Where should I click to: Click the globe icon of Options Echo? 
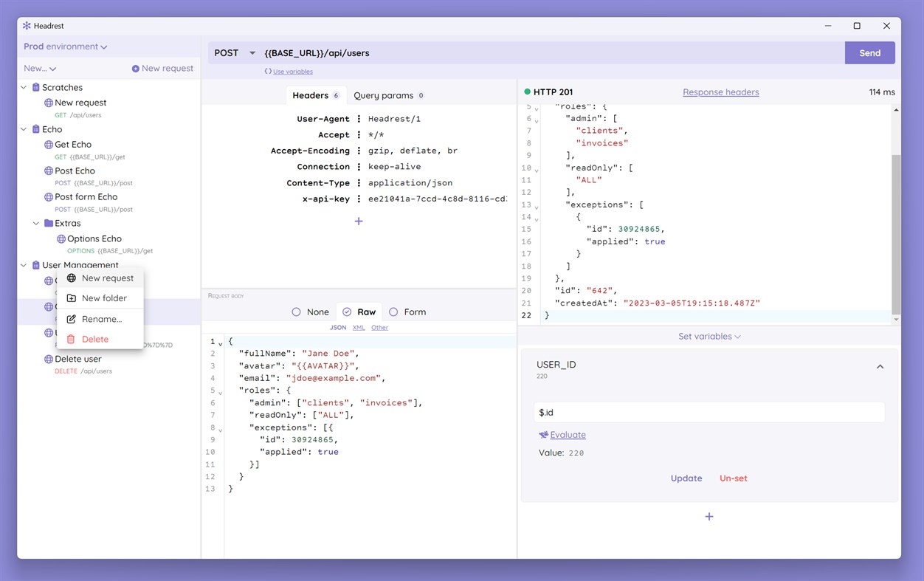coord(61,239)
